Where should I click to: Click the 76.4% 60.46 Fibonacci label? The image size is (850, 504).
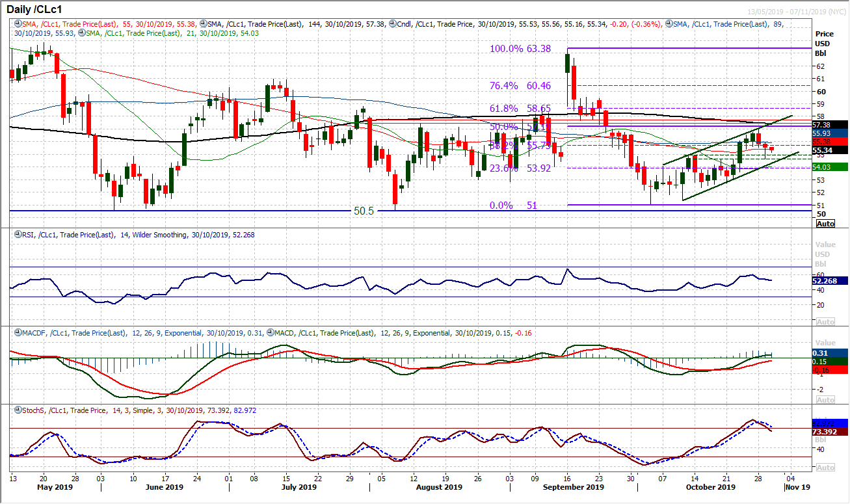520,85
